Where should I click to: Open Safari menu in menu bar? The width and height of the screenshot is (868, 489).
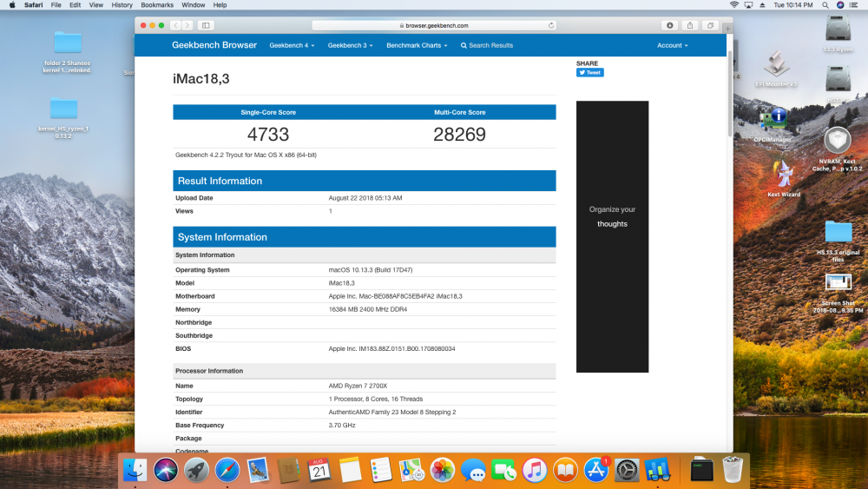tap(33, 5)
